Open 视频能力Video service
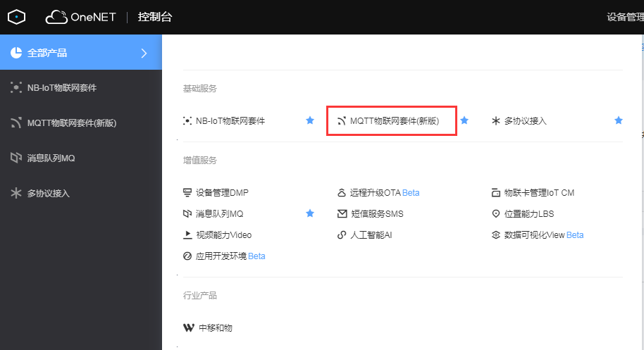644x350 pixels. click(224, 235)
